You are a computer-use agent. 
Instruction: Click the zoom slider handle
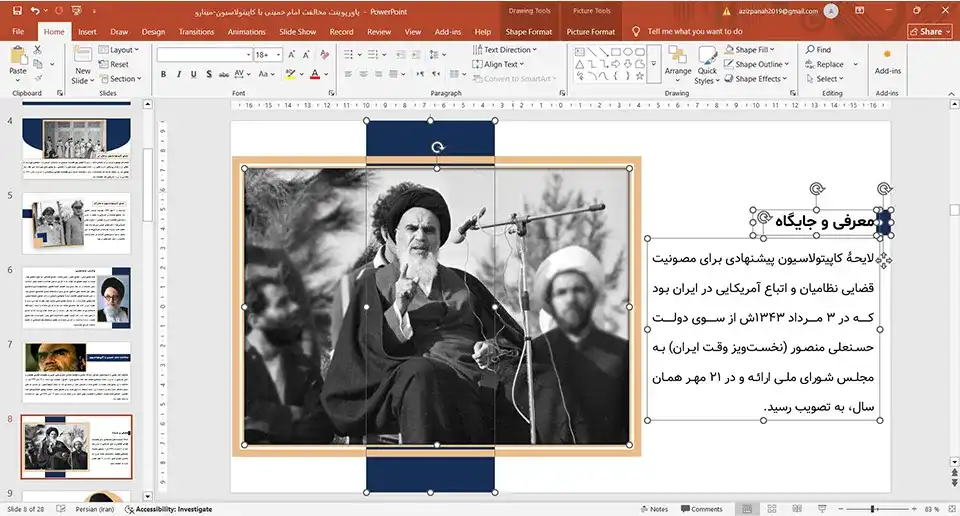(872, 509)
